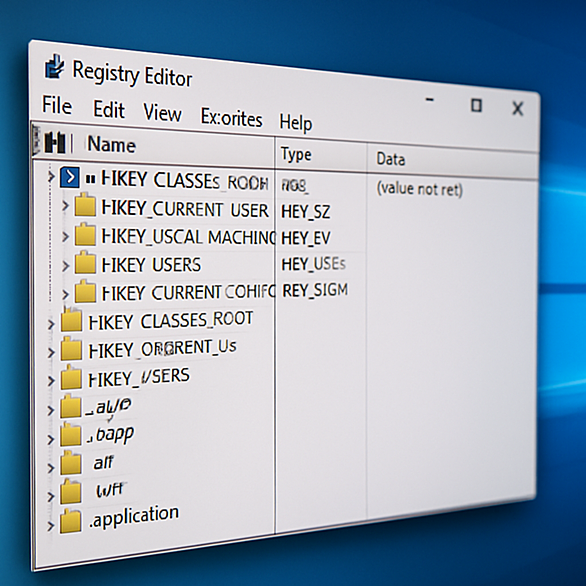Select the HKEY CLASSES_ROOT entry

pyautogui.click(x=170, y=321)
